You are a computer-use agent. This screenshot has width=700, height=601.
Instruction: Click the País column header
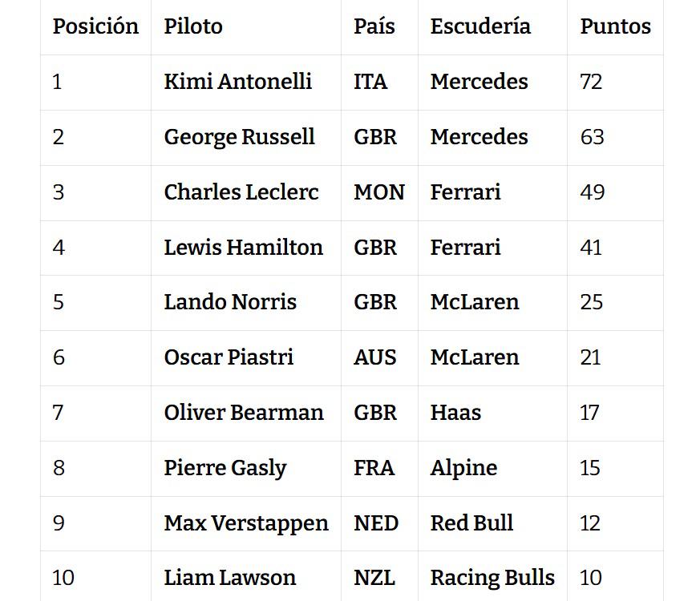374,26
